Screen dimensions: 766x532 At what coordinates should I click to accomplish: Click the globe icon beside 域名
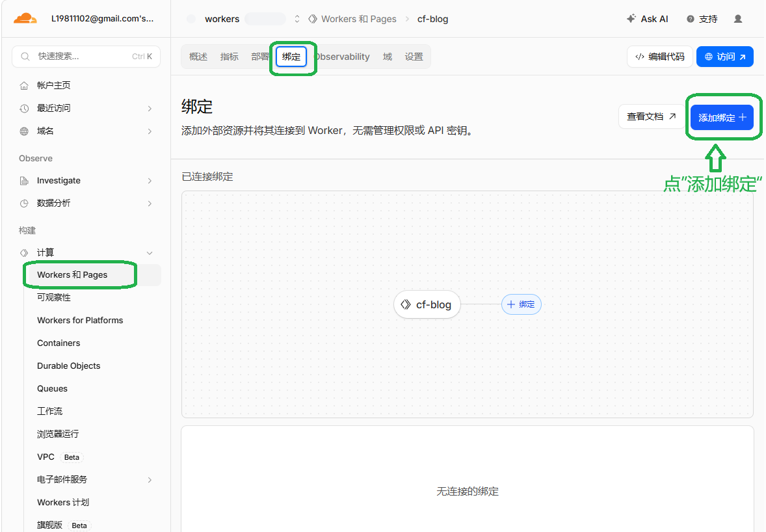[x=24, y=131]
